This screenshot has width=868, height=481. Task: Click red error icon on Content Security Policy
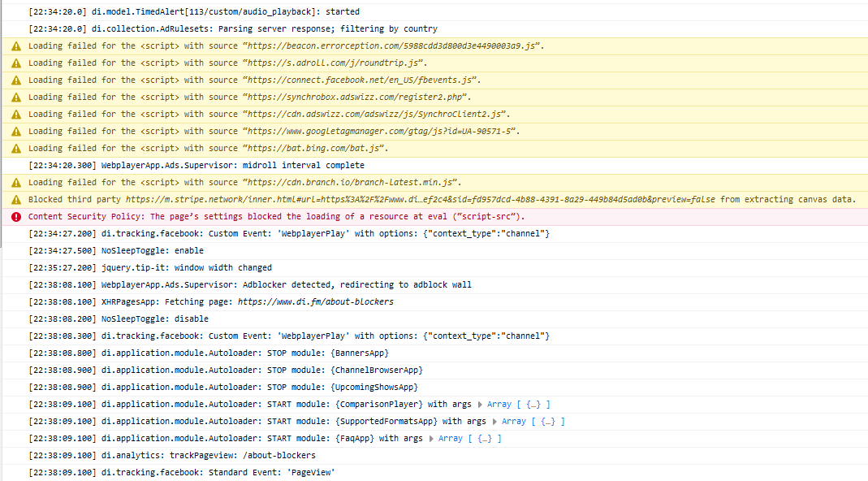pos(16,217)
